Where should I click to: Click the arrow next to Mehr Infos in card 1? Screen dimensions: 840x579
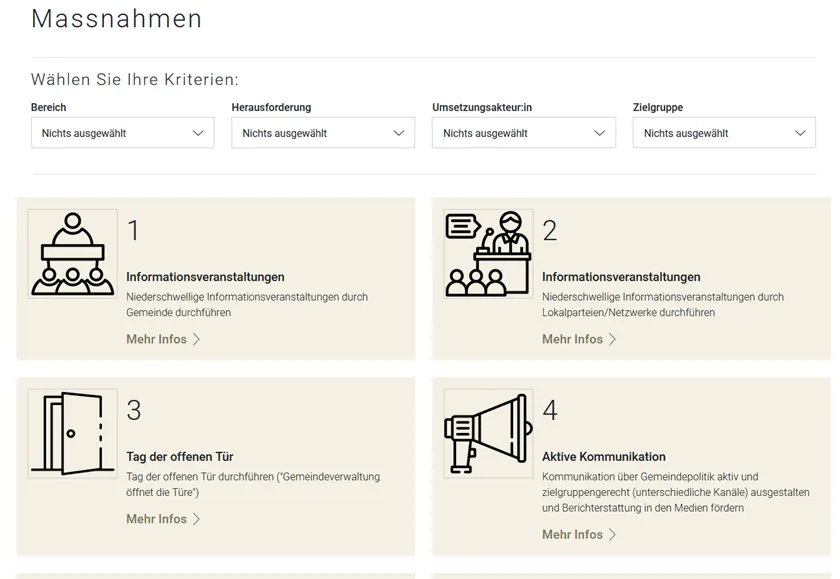197,340
